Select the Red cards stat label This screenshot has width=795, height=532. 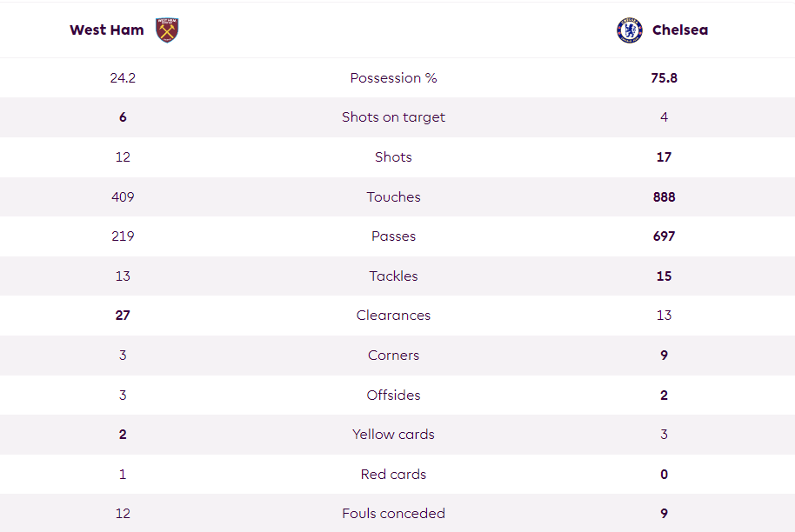point(393,475)
